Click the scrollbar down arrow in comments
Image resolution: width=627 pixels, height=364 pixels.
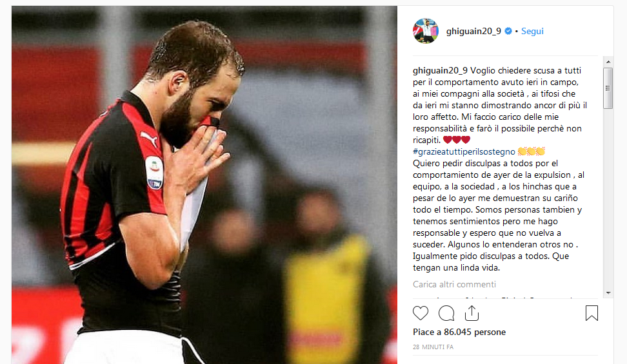point(608,293)
